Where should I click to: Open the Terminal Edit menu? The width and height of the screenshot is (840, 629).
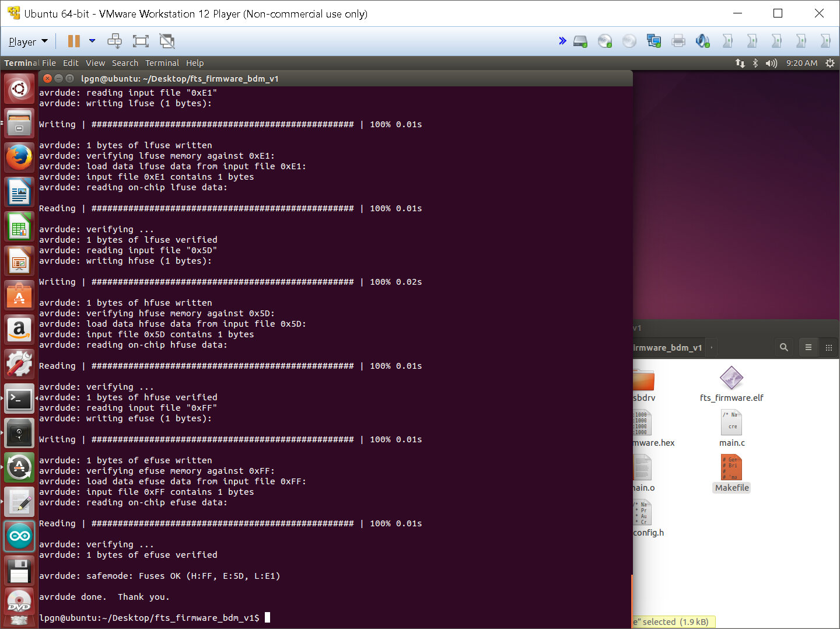coord(71,63)
